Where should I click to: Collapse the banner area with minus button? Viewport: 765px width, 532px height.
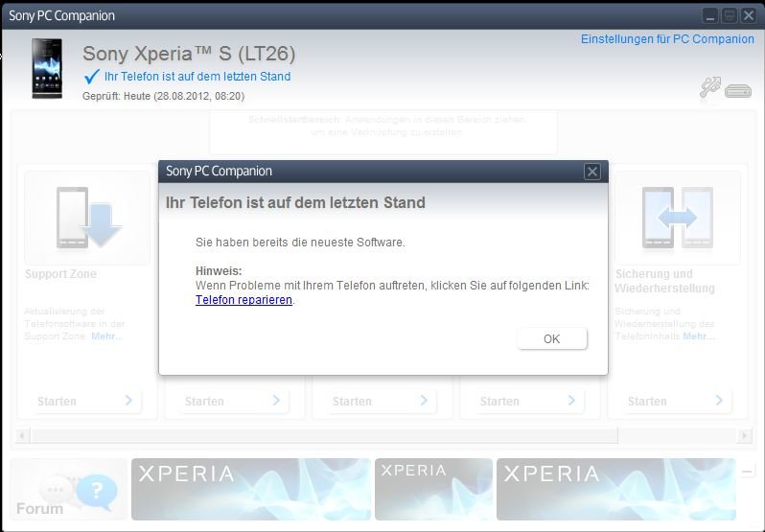tap(747, 472)
